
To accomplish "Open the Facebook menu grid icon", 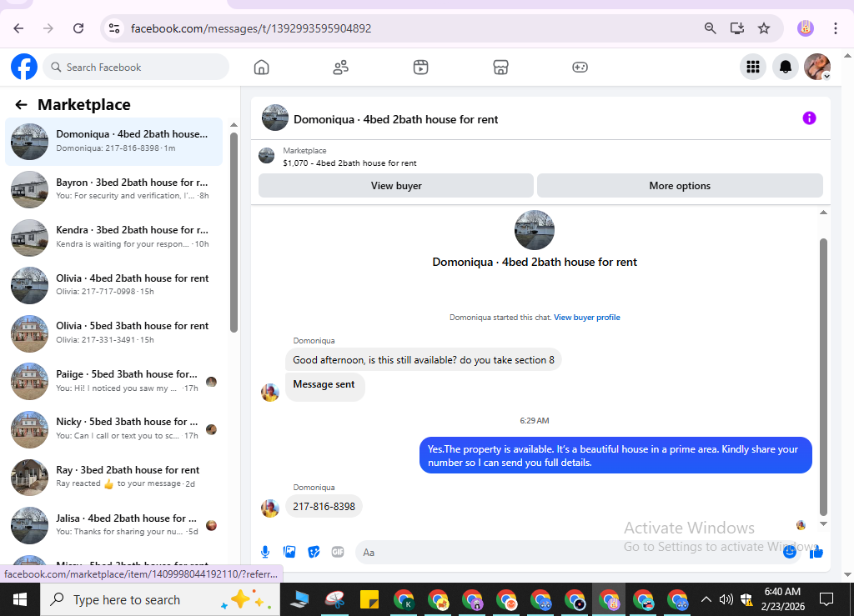I will click(x=753, y=67).
